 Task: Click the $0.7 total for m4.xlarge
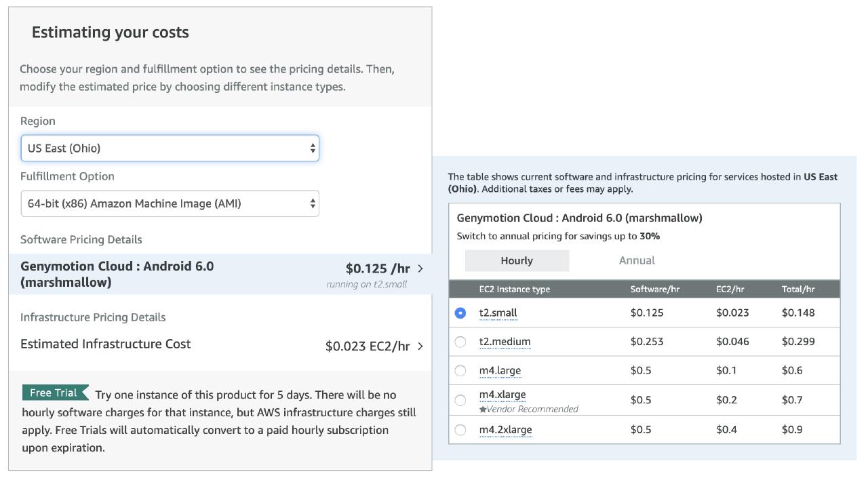(792, 400)
